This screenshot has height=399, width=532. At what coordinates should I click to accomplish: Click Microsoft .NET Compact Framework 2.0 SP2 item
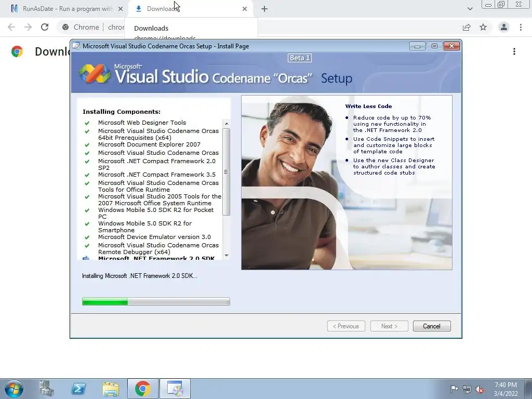coord(157,164)
